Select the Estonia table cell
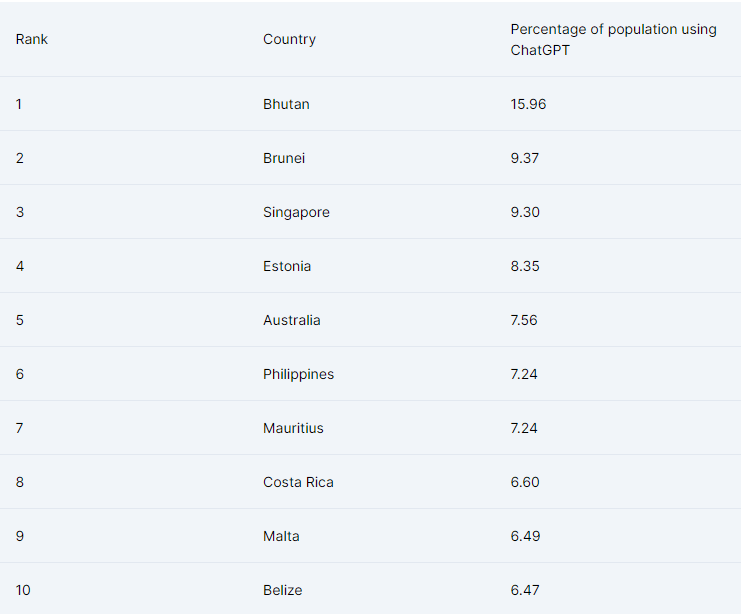The image size is (741, 614). point(287,266)
